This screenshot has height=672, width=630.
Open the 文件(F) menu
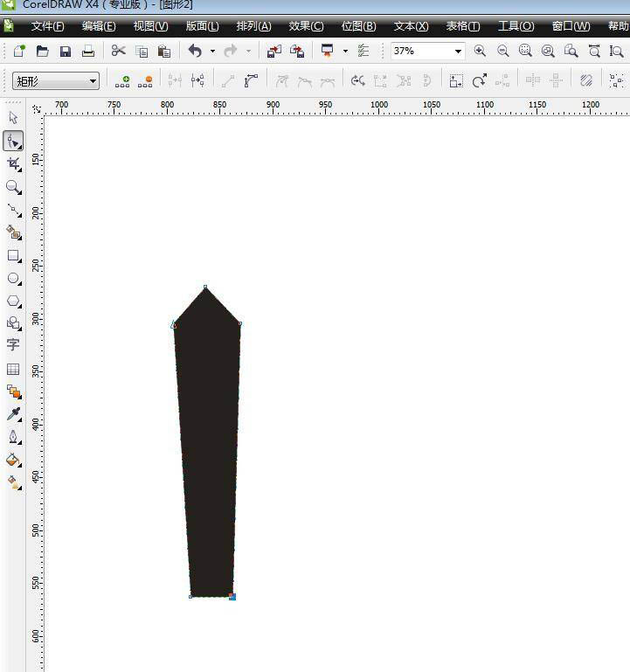pos(47,26)
